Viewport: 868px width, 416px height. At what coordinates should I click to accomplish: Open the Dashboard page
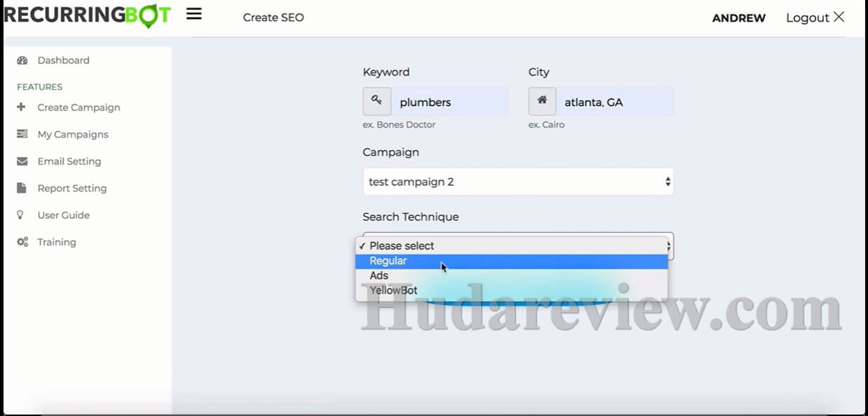(x=63, y=60)
